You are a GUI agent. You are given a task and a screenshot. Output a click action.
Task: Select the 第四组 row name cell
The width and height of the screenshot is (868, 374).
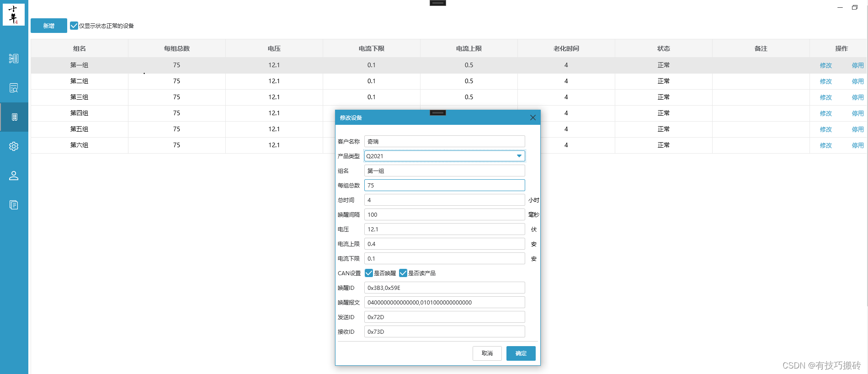click(x=80, y=113)
